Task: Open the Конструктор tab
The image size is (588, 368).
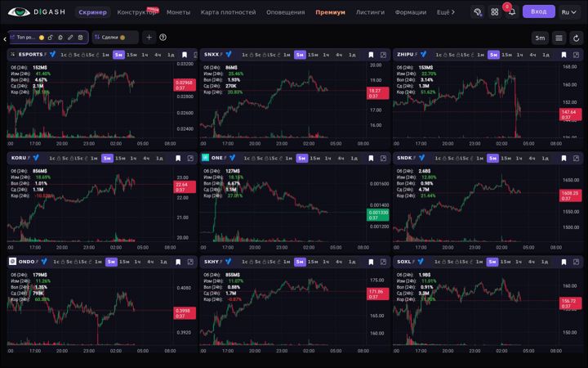Action: coord(136,12)
